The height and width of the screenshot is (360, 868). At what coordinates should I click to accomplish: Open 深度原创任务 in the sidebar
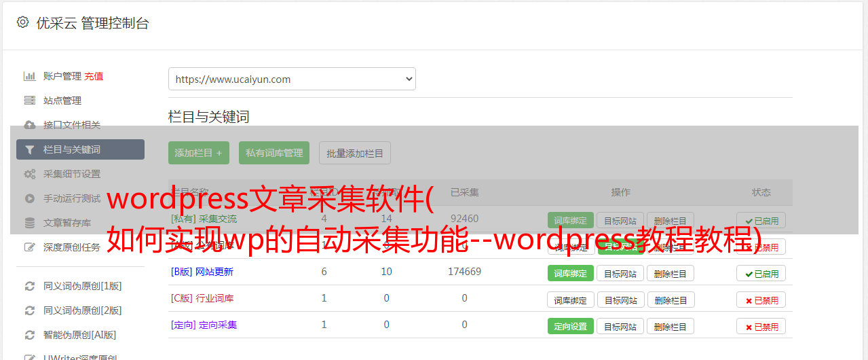(x=72, y=247)
